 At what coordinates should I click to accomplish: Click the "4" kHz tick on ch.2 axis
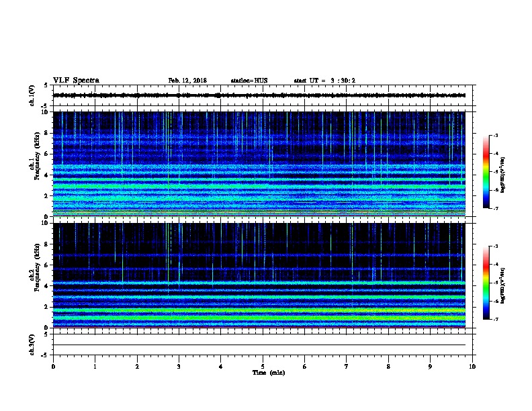point(46,286)
